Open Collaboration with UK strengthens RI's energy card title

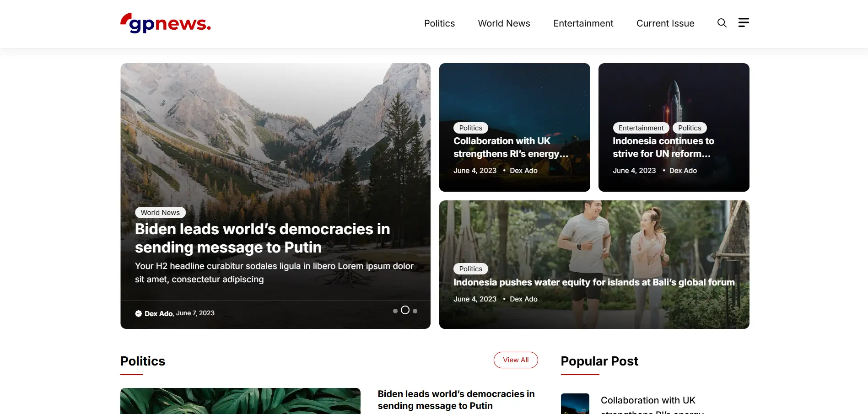[x=511, y=147]
